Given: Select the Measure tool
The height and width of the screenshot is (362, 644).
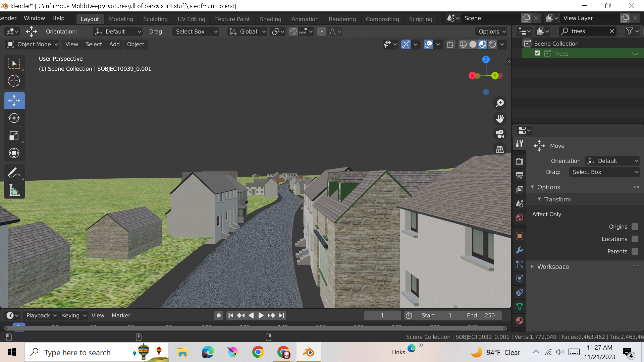Looking at the screenshot, I should pyautogui.click(x=14, y=190).
